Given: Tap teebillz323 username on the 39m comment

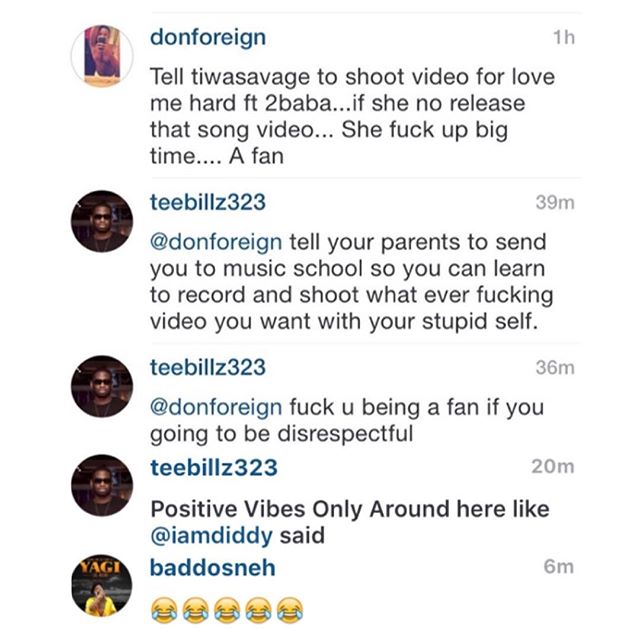Looking at the screenshot, I should point(208,202).
